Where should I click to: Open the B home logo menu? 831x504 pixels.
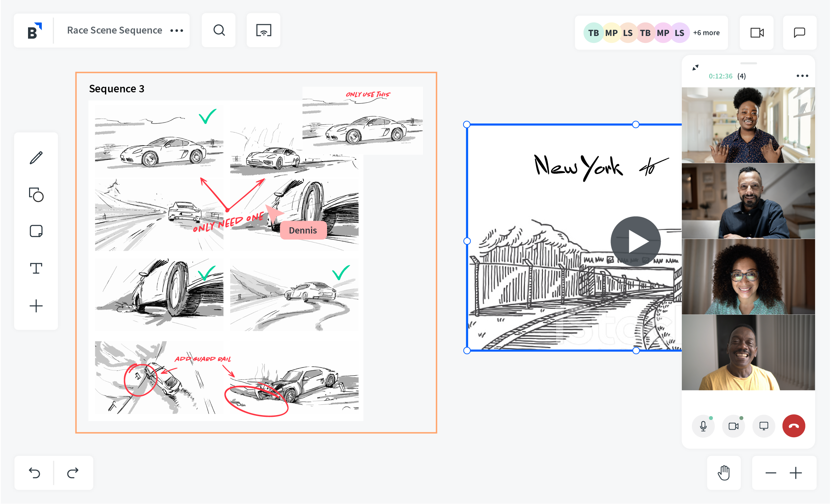pyautogui.click(x=34, y=31)
